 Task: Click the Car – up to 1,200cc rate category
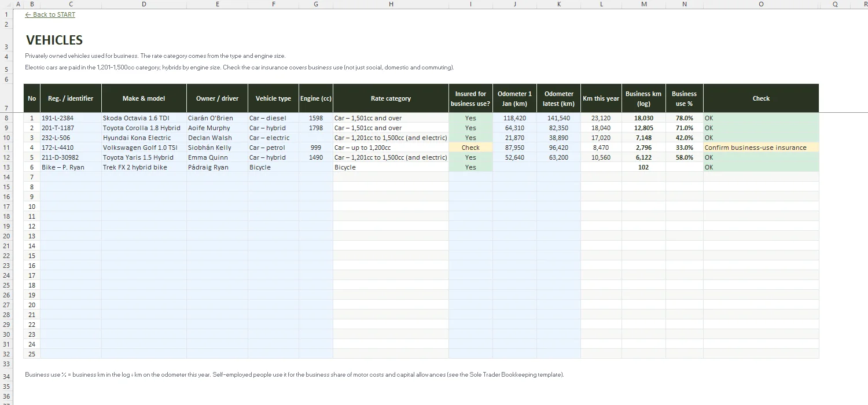(391, 148)
